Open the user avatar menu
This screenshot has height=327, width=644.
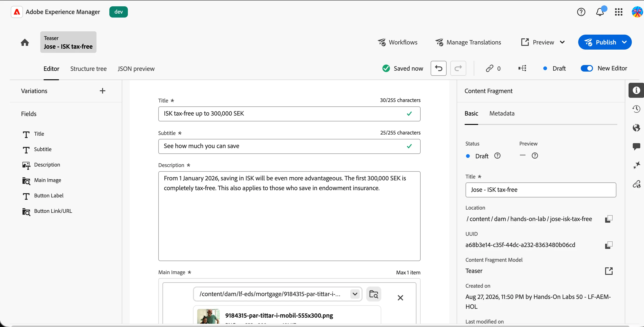tap(637, 12)
